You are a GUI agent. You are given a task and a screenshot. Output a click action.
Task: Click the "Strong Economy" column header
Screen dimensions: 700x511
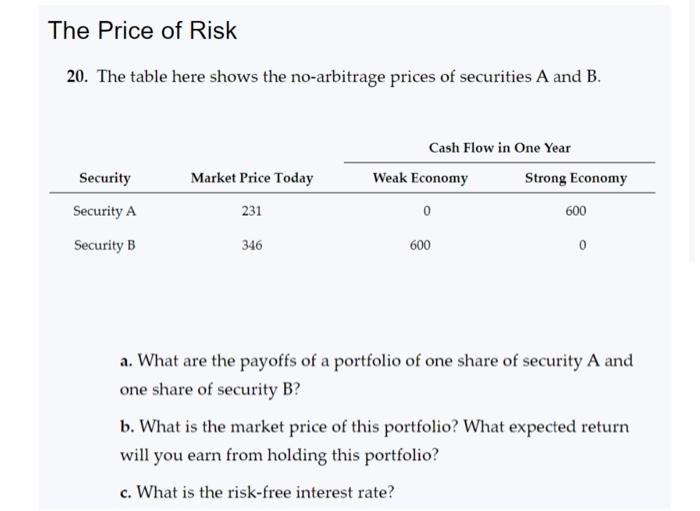pos(576,178)
